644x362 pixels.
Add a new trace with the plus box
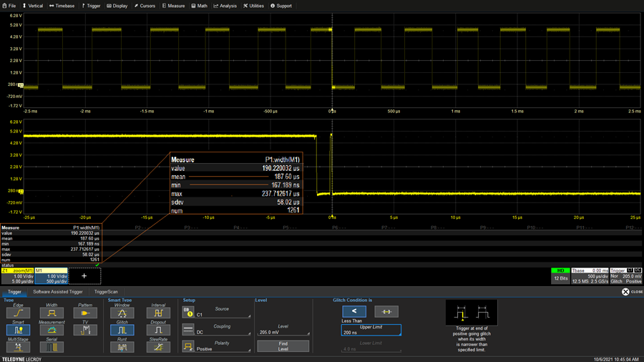[84, 275]
